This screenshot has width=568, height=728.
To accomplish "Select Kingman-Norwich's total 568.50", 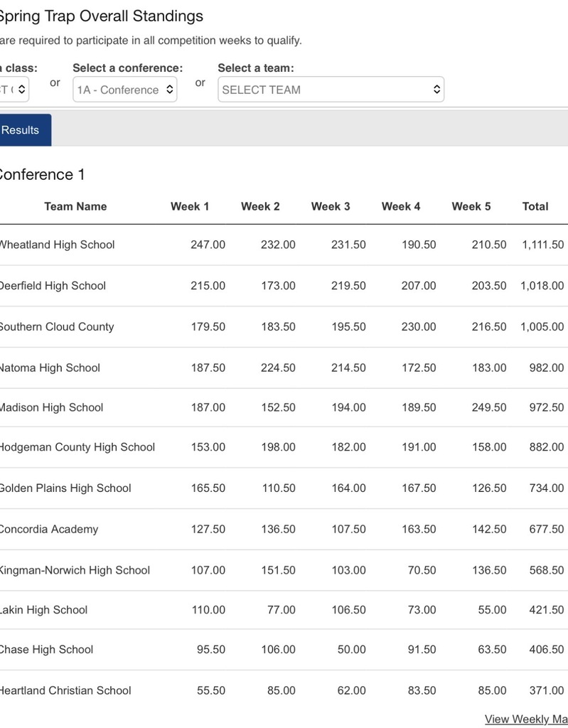I will coord(547,570).
